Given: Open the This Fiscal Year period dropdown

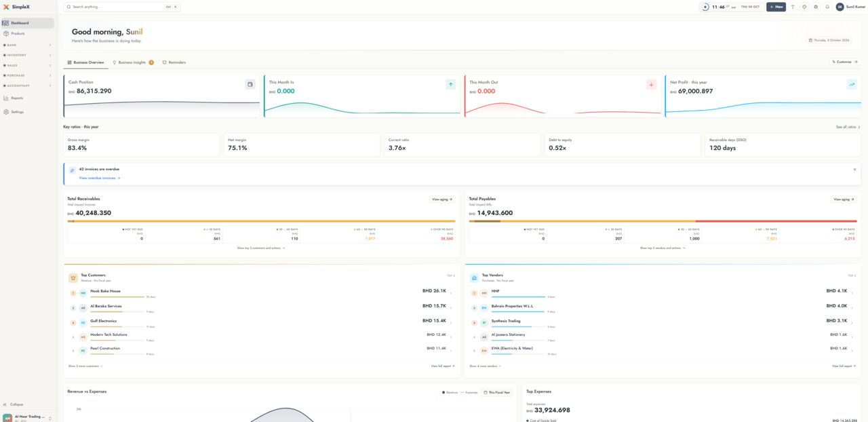Looking at the screenshot, I should 497,392.
